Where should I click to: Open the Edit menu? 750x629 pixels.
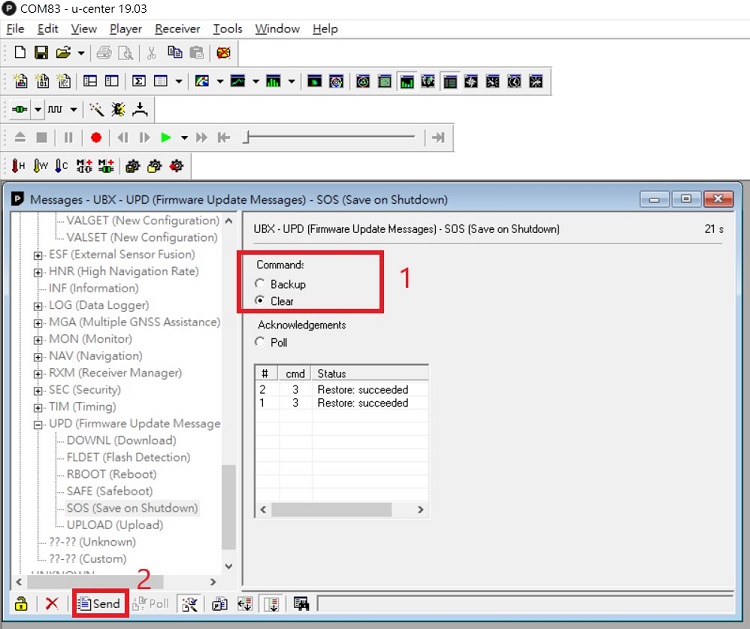[x=48, y=29]
